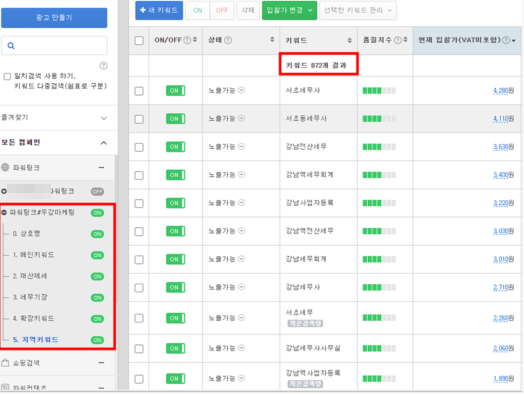524x395 pixels.
Task: Toggle OFF badge of blurred 파워링크 campaign
Action: [97, 191]
